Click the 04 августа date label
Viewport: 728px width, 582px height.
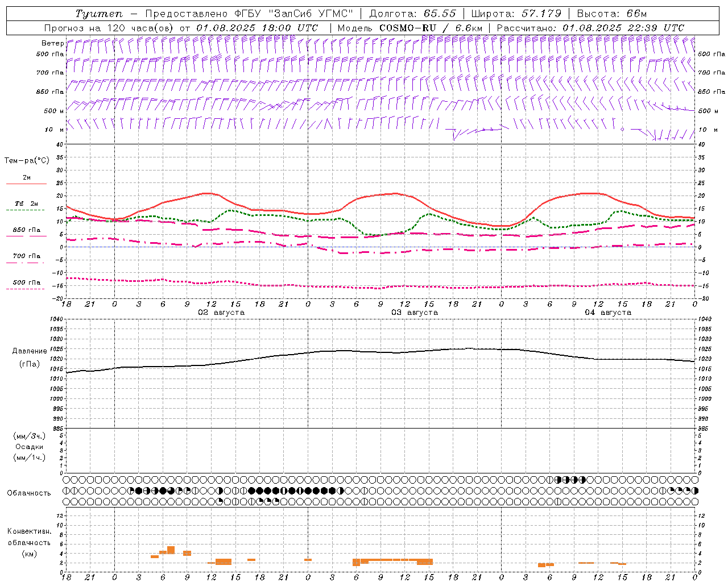point(608,313)
